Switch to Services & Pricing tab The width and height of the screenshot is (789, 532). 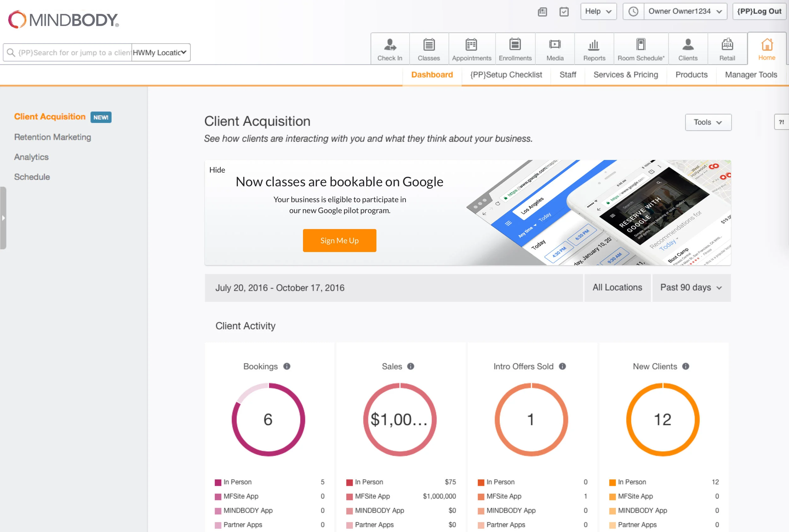pos(626,75)
